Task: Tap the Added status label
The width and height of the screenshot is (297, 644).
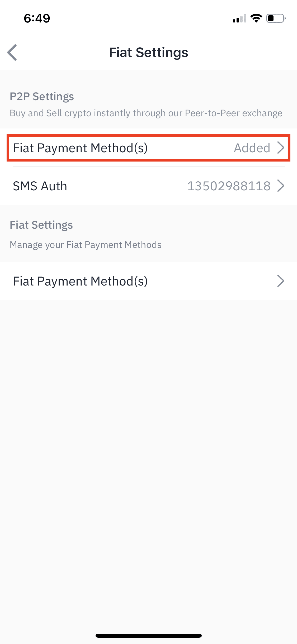Action: point(252,148)
